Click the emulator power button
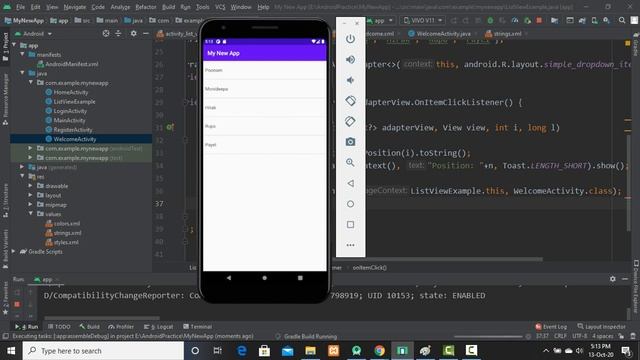 pos(350,39)
